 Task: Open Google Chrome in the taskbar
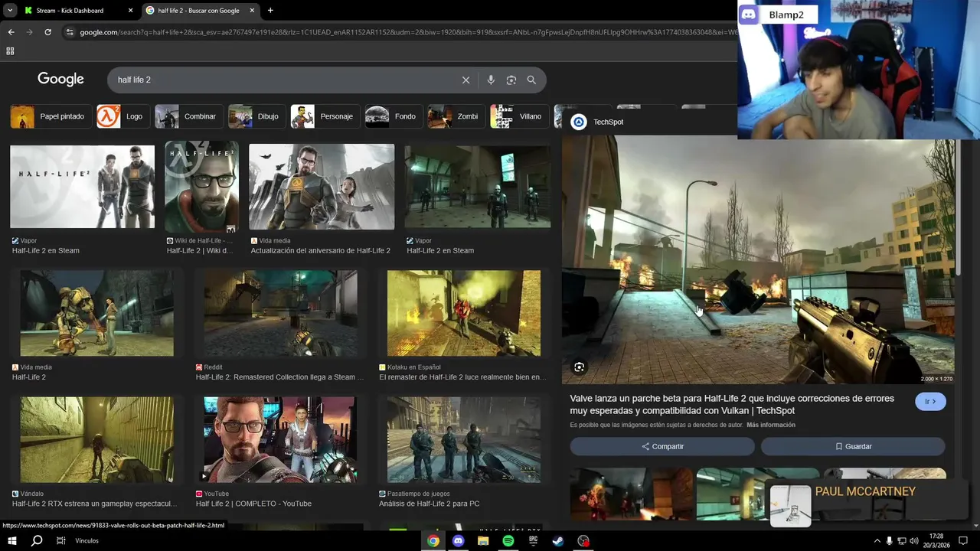433,541
